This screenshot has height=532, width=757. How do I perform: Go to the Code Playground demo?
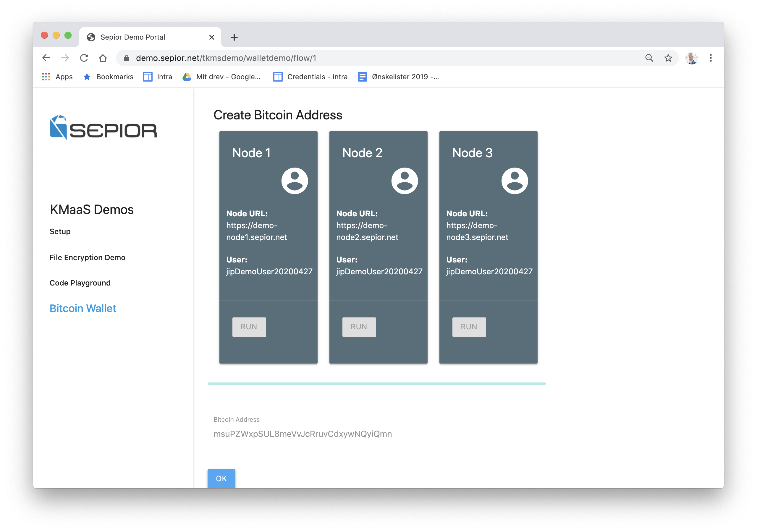tap(80, 283)
